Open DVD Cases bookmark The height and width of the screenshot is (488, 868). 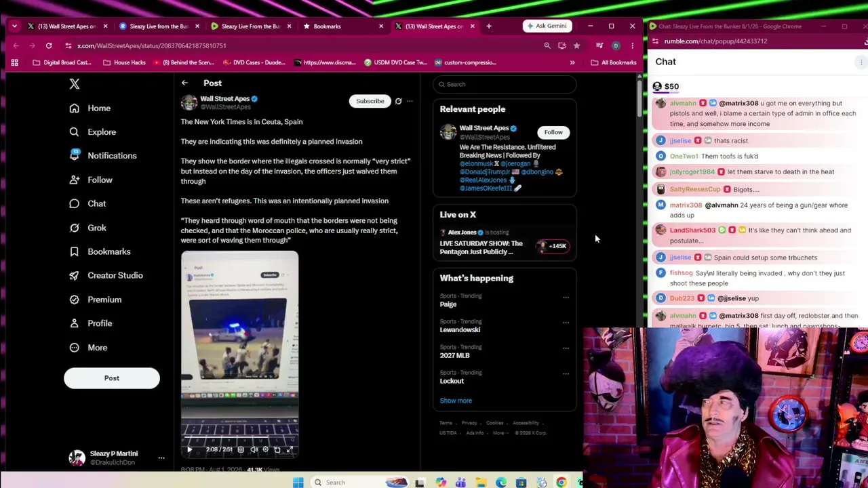pos(254,63)
